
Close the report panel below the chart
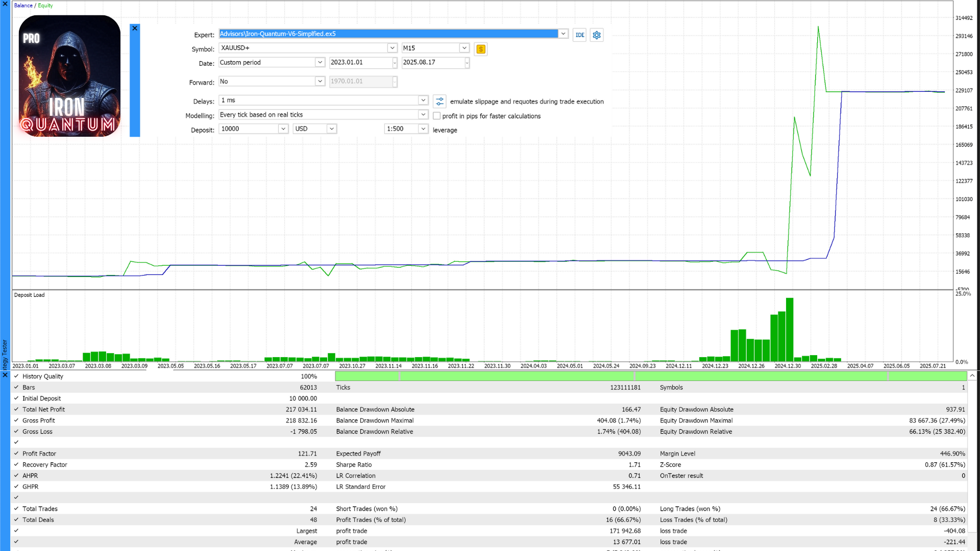5,375
